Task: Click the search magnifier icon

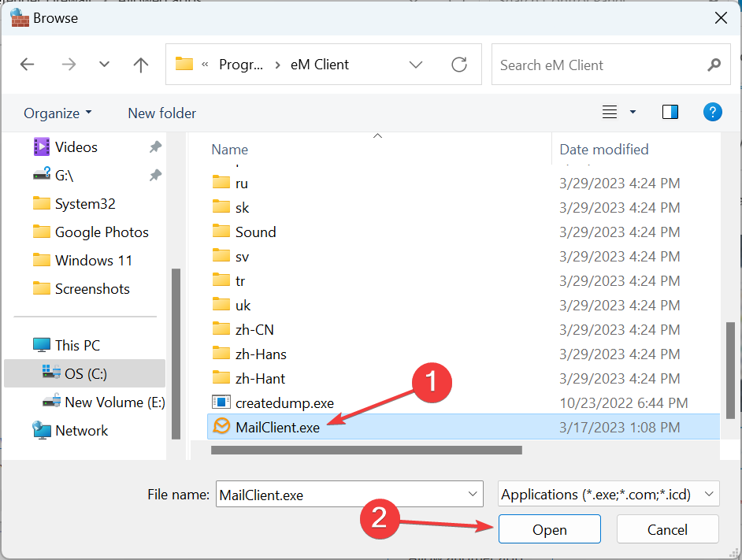Action: pos(714,65)
